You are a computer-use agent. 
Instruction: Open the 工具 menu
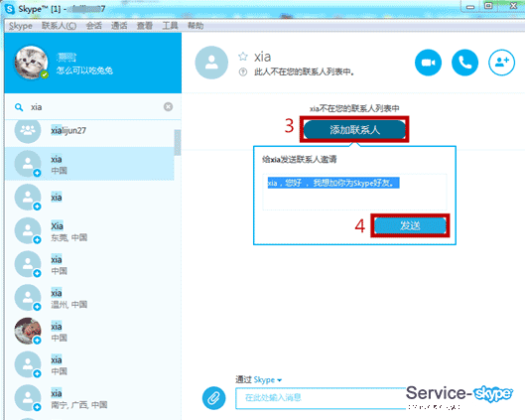click(x=170, y=26)
